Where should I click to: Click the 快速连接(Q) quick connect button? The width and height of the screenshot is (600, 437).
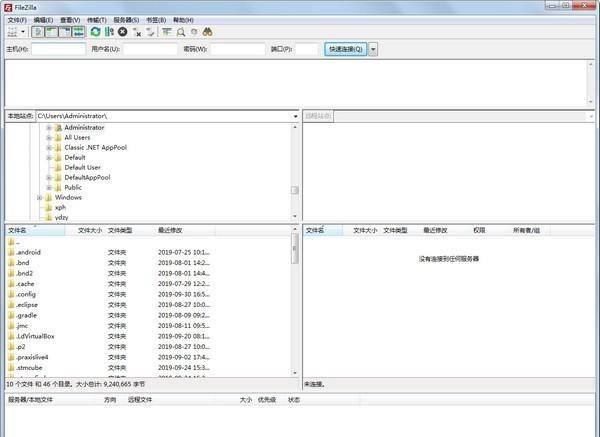coord(346,49)
